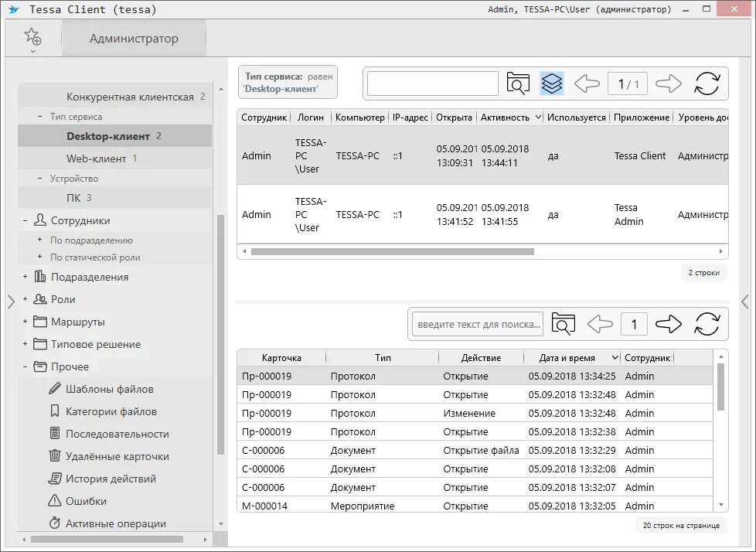Open the filter search icon in sessions toolbar

tap(518, 84)
